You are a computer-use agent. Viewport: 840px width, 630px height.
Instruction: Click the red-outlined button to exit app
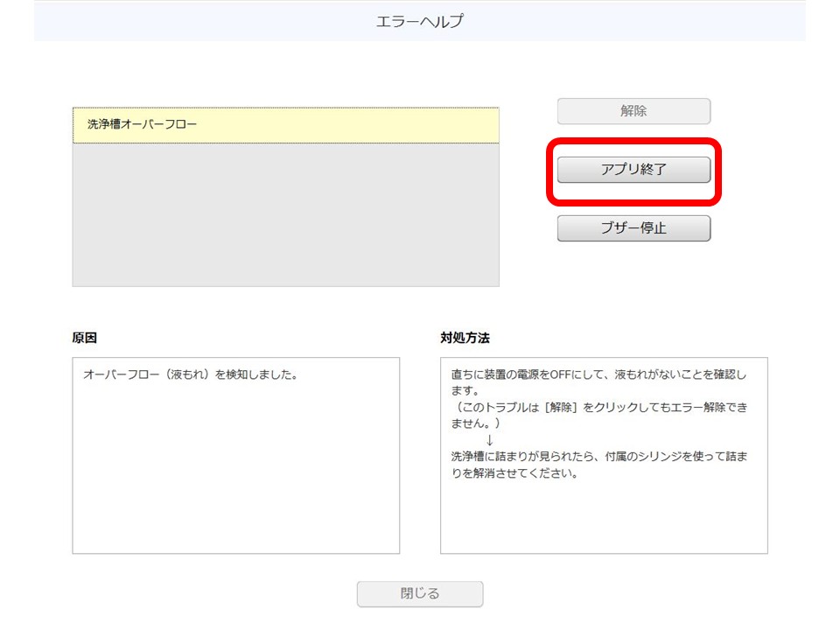633,170
